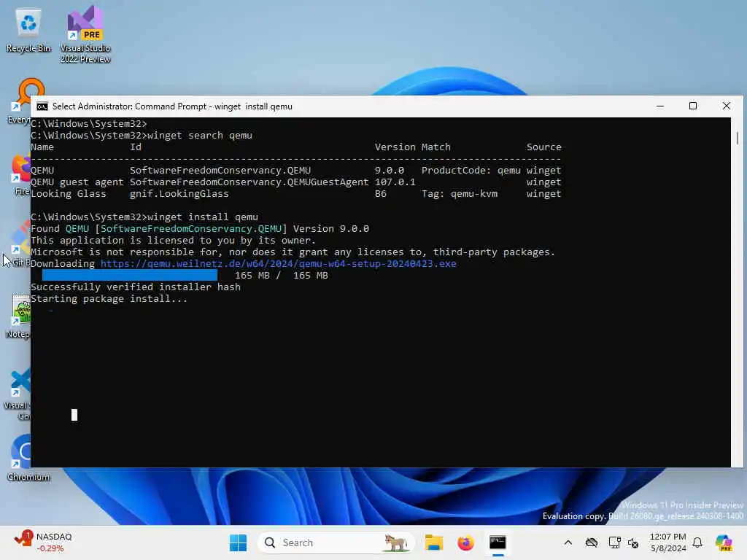Viewport: 747px width, 560px height.
Task: Click the taskbar Search box
Action: 336,542
